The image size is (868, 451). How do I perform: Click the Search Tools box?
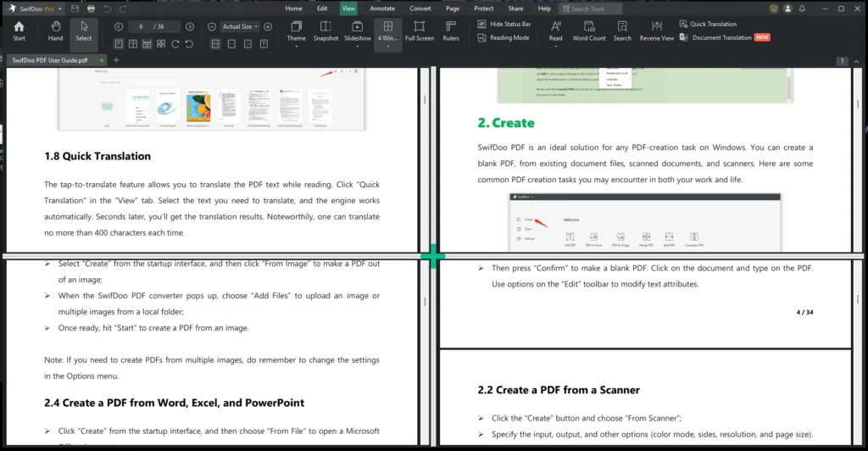tap(590, 8)
